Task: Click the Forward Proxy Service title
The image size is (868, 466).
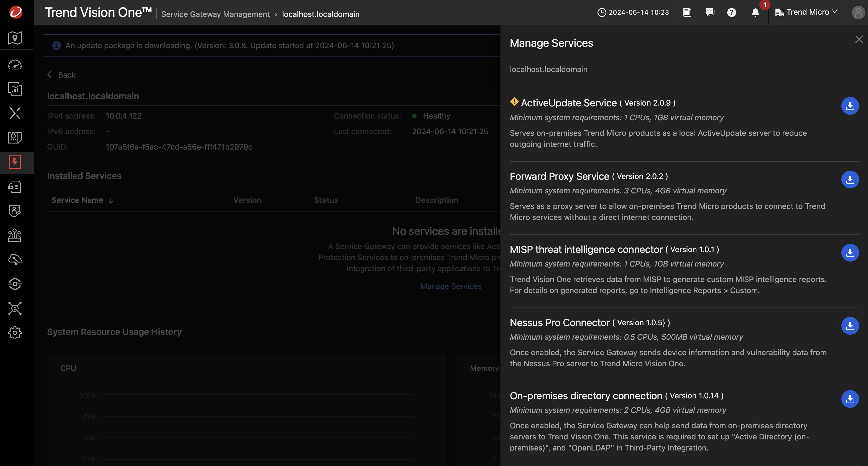Action: (x=559, y=176)
